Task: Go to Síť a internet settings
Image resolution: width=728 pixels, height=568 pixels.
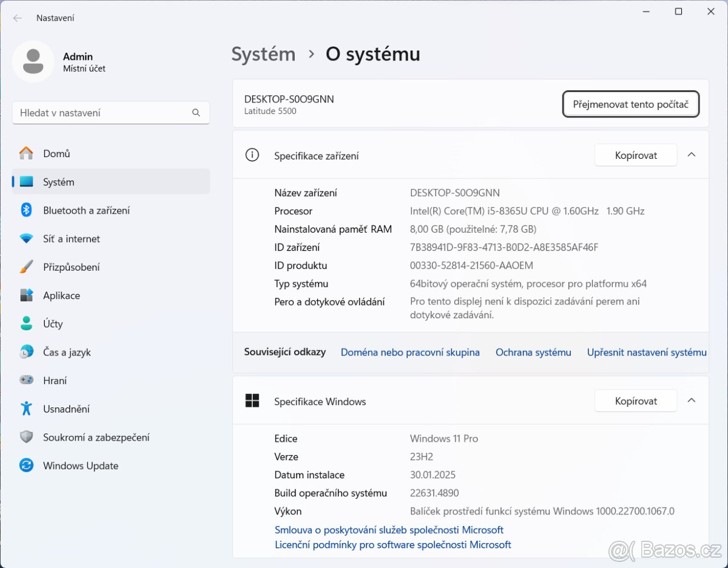Action: click(x=111, y=239)
